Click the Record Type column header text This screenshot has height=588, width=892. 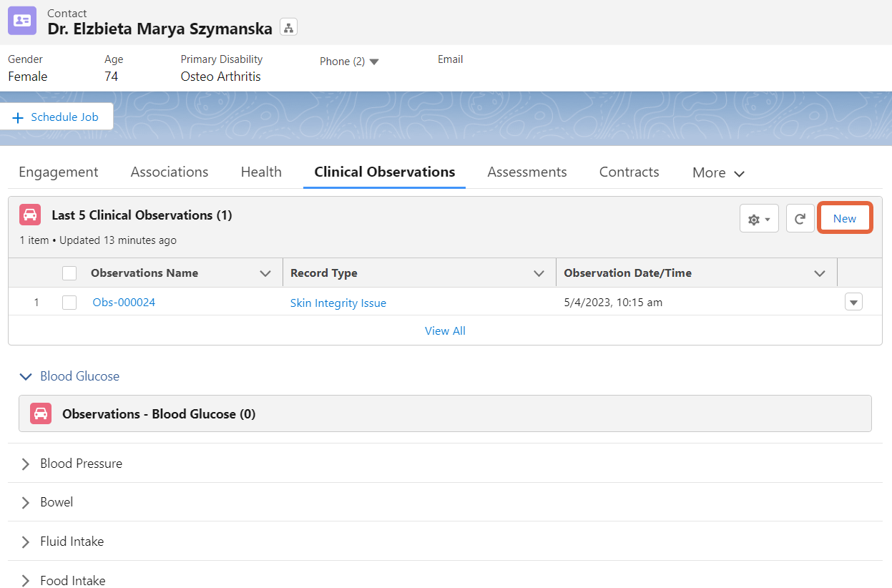[x=324, y=273]
